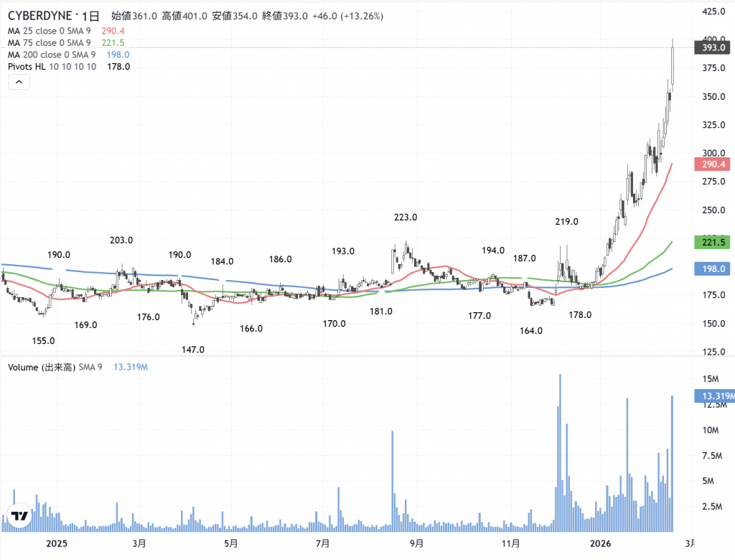
Task: Click the red 290.4 MA price tag
Action: pos(712,164)
